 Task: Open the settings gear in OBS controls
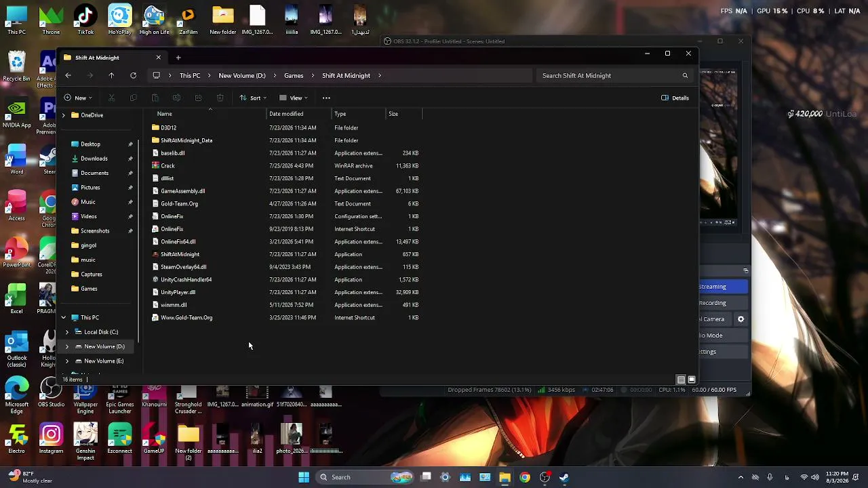[741, 319]
